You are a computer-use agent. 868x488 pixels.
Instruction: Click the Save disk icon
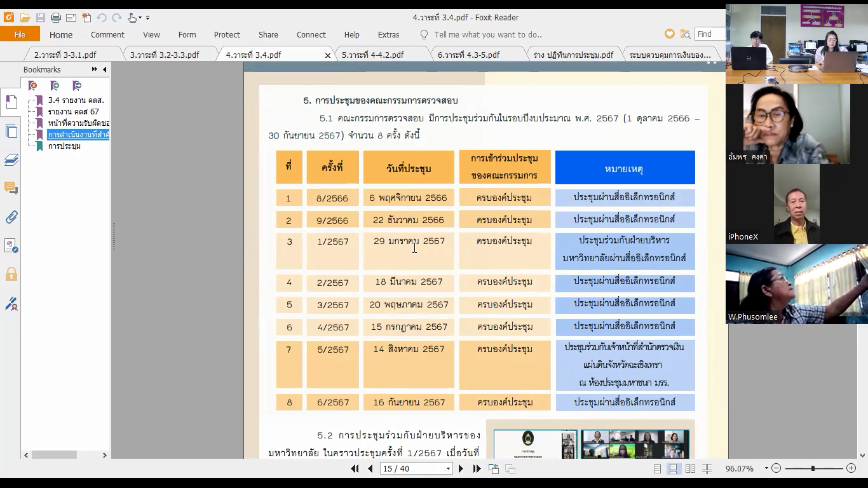41,18
